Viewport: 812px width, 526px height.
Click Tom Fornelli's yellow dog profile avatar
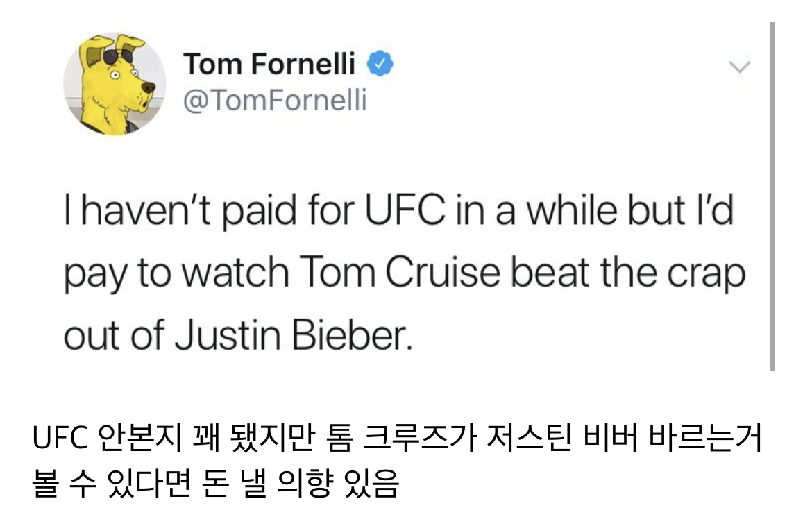[x=115, y=83]
